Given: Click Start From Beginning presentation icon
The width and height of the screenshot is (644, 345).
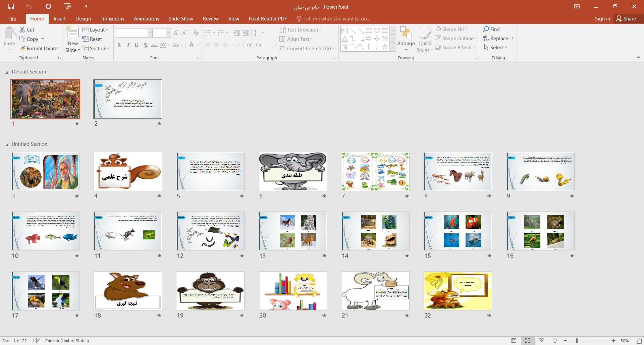Looking at the screenshot, I should 67,6.
